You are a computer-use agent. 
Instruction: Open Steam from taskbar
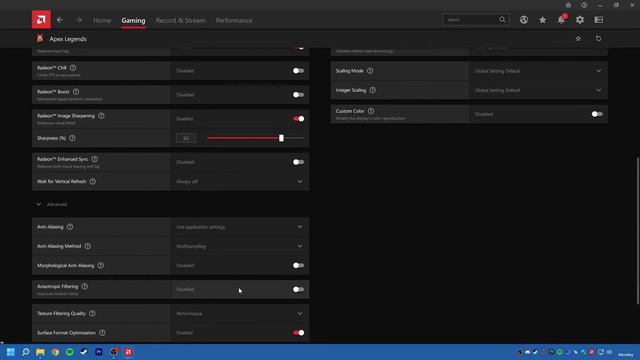(84, 352)
